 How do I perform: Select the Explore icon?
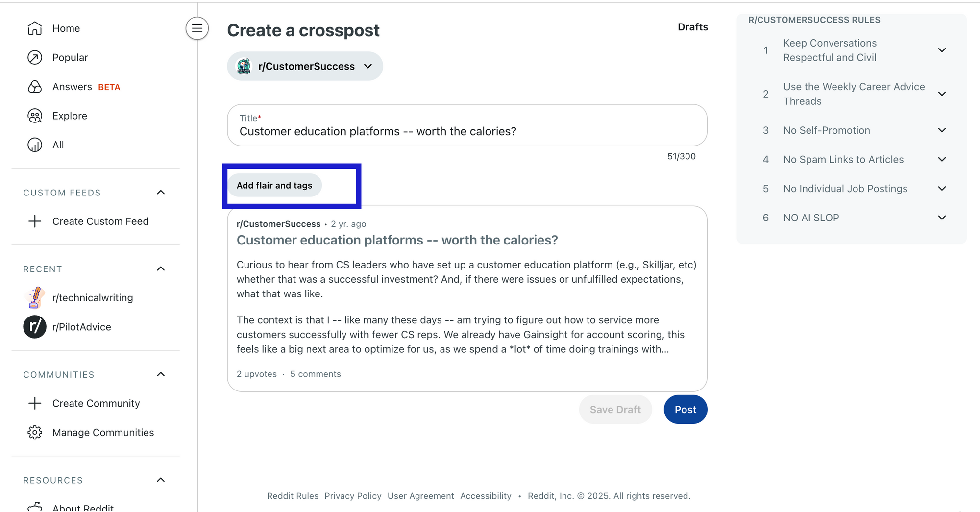[35, 116]
